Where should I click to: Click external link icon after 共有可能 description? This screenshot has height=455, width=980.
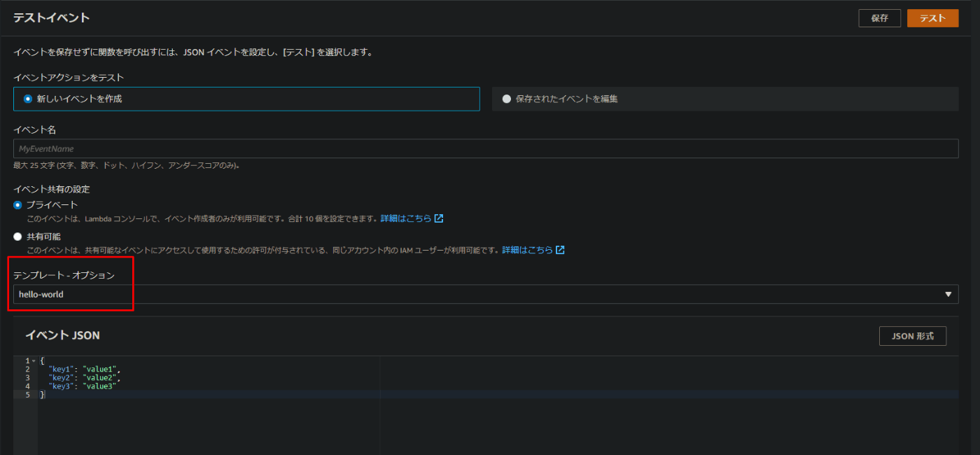click(x=560, y=250)
